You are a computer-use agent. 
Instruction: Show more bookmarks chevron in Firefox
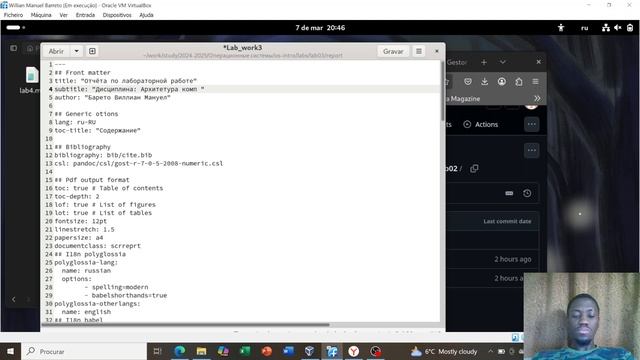point(537,98)
